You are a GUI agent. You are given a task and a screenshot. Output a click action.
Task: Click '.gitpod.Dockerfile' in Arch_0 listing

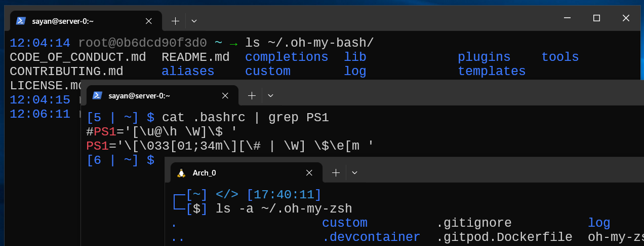point(504,237)
